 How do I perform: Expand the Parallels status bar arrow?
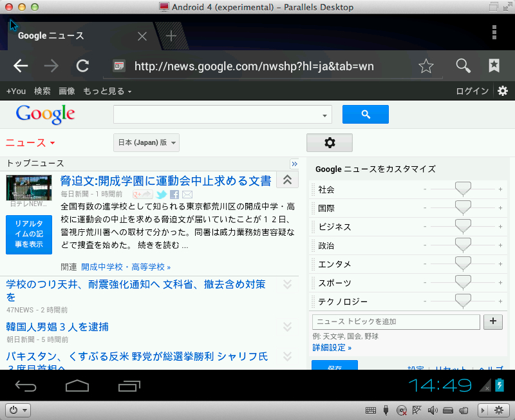click(x=482, y=410)
